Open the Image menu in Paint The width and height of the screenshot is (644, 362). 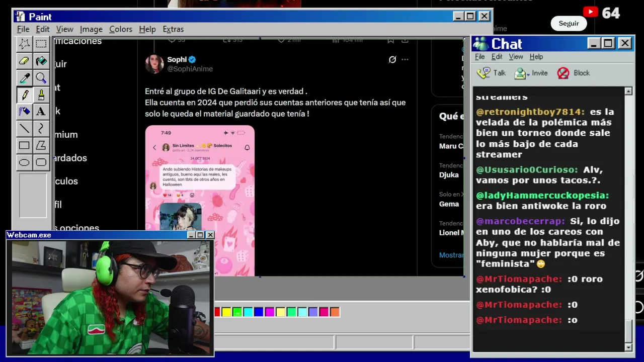pyautogui.click(x=91, y=29)
